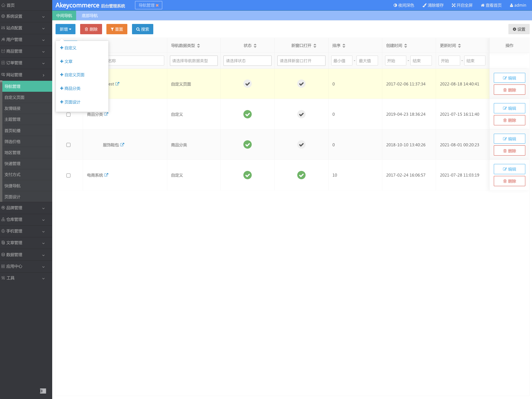
Task: Open 首页轮播 in sidebar submenu
Action: click(27, 131)
